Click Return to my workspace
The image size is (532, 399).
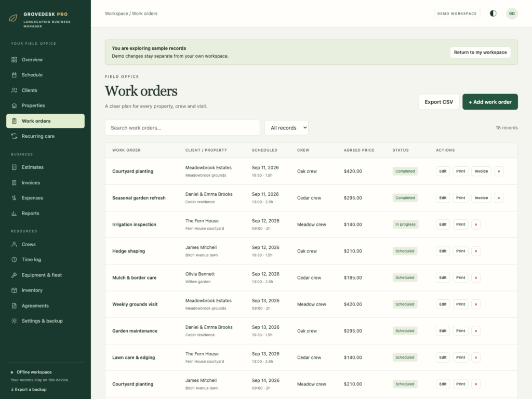480,52
